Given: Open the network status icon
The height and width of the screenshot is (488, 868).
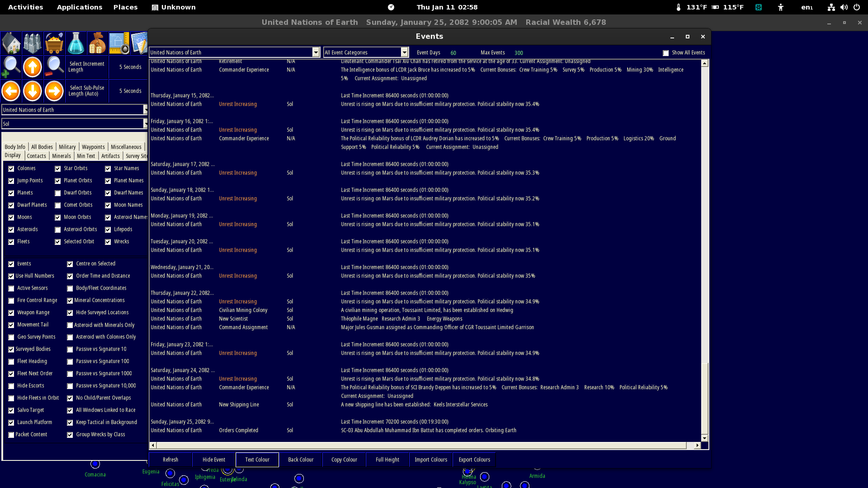Looking at the screenshot, I should click(x=831, y=7).
